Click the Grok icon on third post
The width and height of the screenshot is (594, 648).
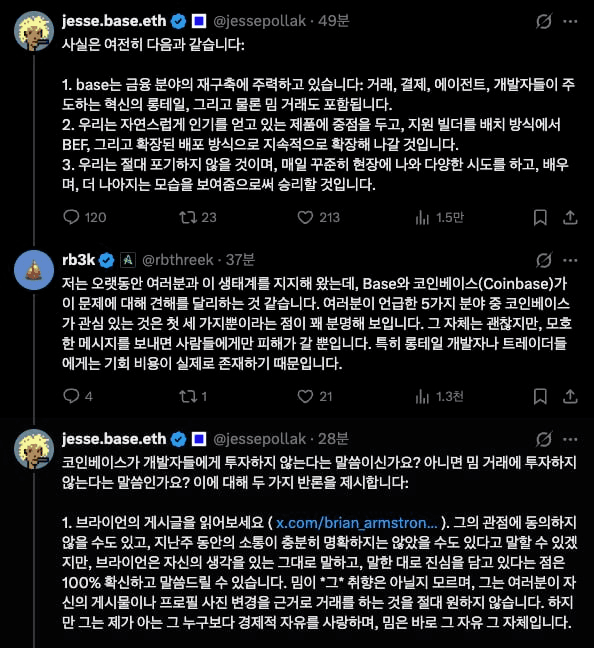[x=544, y=439]
